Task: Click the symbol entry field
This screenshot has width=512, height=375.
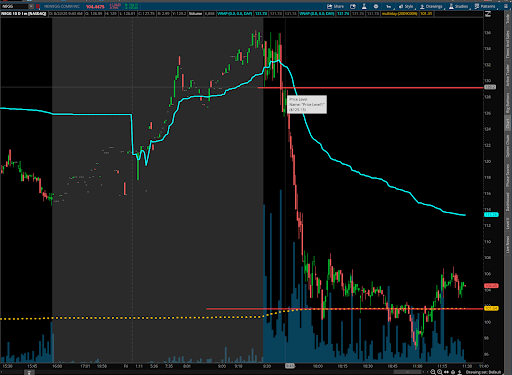Action: (x=14, y=6)
